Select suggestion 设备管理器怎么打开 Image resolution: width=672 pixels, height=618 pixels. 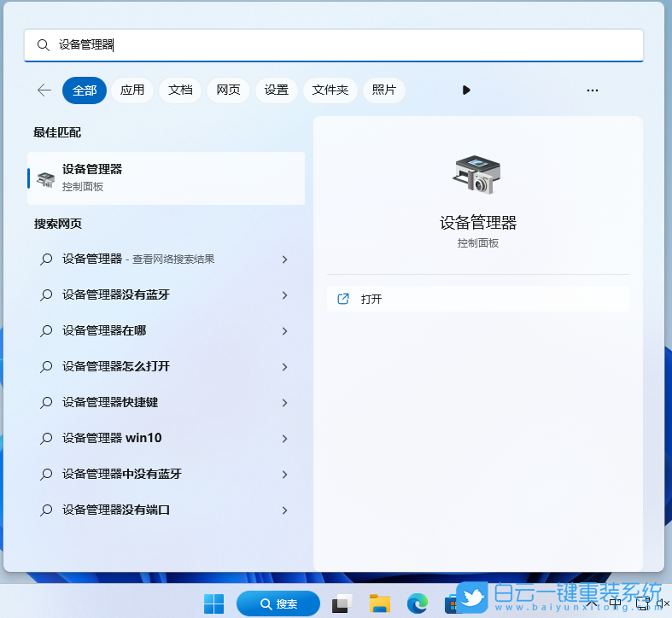pyautogui.click(x=166, y=367)
